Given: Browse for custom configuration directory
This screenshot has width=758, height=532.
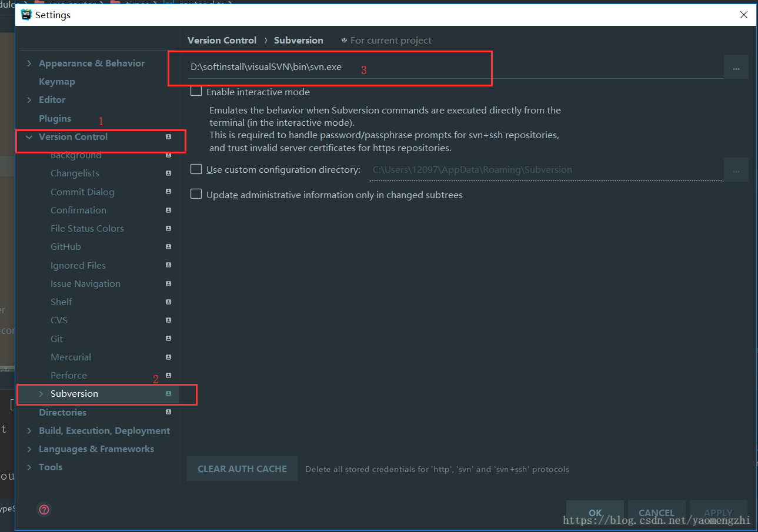Looking at the screenshot, I should 736,170.
